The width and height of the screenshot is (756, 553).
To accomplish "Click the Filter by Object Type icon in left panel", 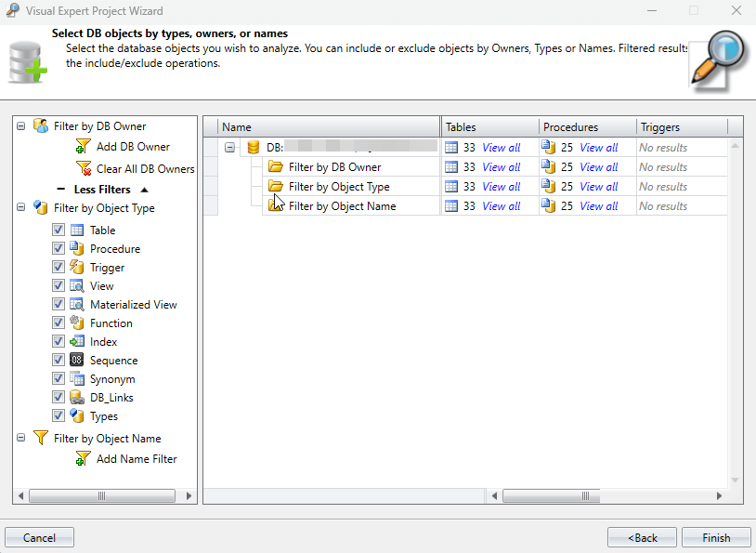I will [41, 208].
